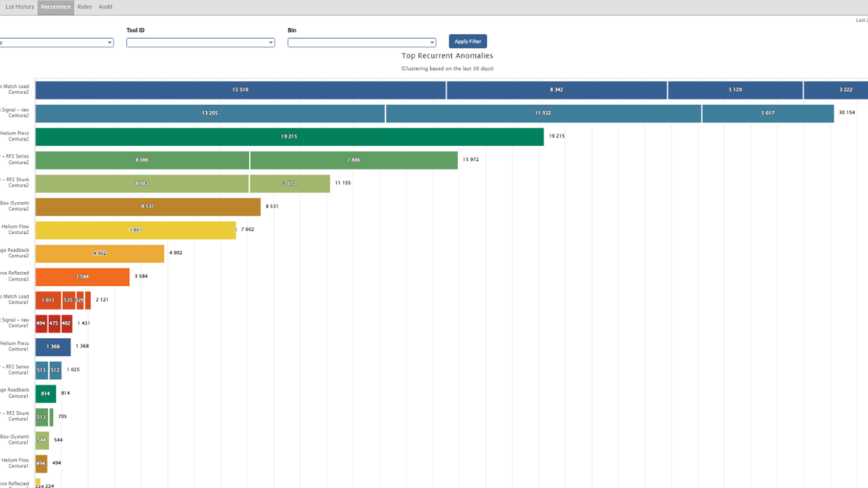The image size is (868, 488).
Task: Select the 8 086 RF2 Series segment
Action: pyautogui.click(x=142, y=160)
